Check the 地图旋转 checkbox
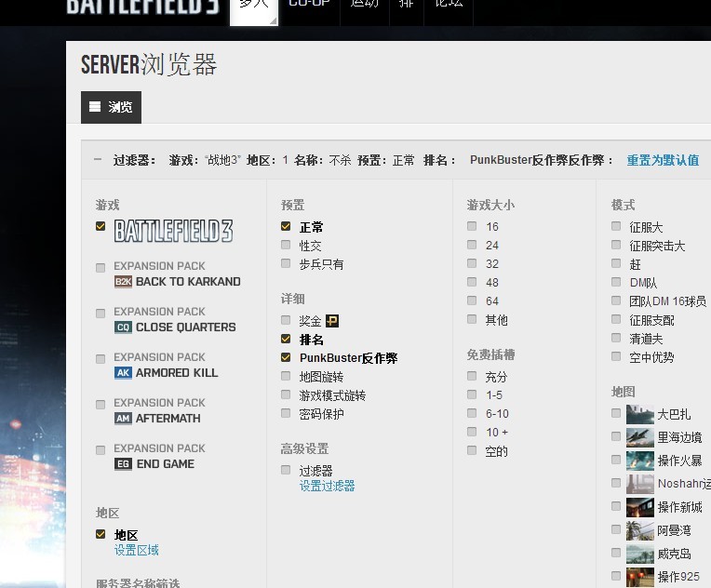 pos(286,375)
